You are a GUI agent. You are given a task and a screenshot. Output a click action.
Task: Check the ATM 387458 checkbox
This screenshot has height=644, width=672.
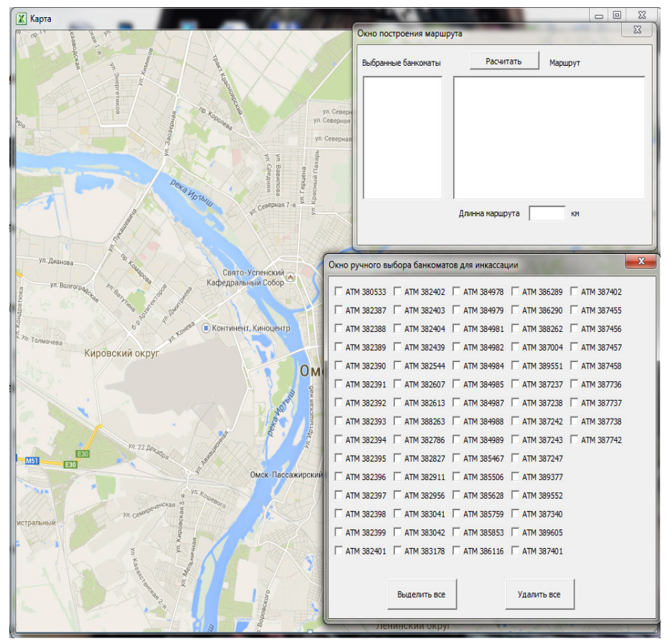click(574, 366)
